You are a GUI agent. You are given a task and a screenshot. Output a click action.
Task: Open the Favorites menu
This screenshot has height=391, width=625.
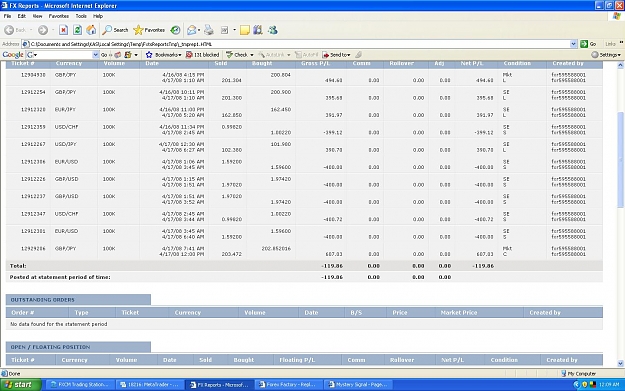click(x=59, y=16)
